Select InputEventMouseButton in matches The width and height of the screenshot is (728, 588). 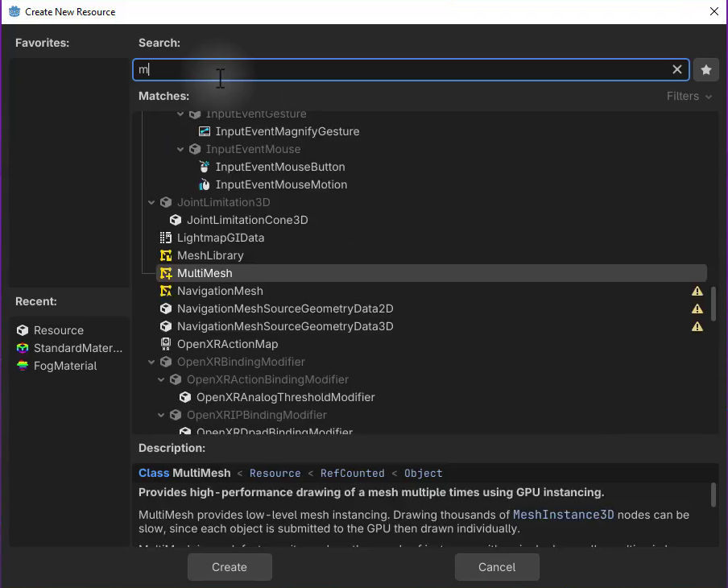(x=280, y=167)
